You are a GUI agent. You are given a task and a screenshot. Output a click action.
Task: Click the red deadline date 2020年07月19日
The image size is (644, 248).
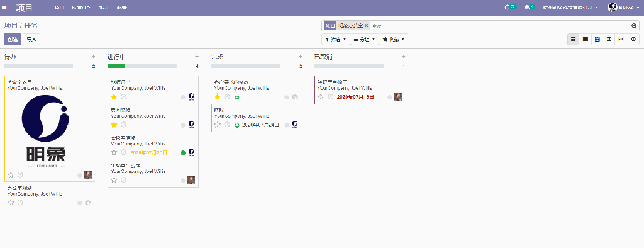pyautogui.click(x=355, y=97)
